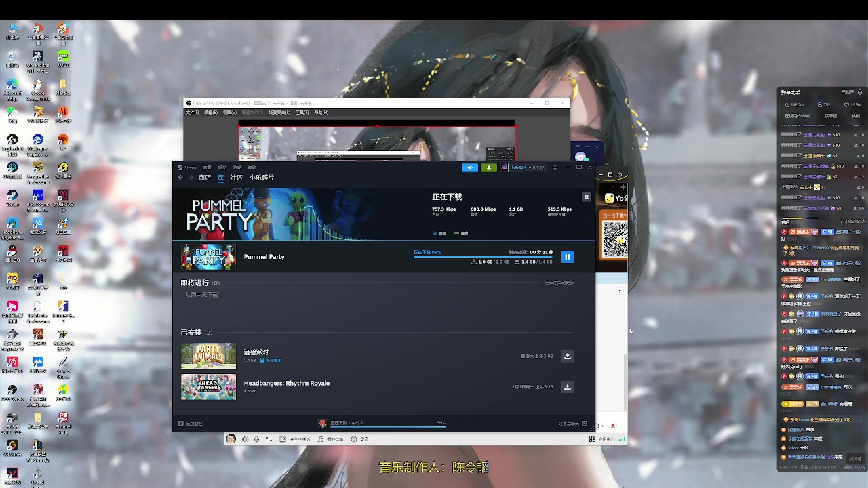The image size is (868, 488).
Task: View 补丁说明 patch notes for 猛兽派对
Action: 271,361
